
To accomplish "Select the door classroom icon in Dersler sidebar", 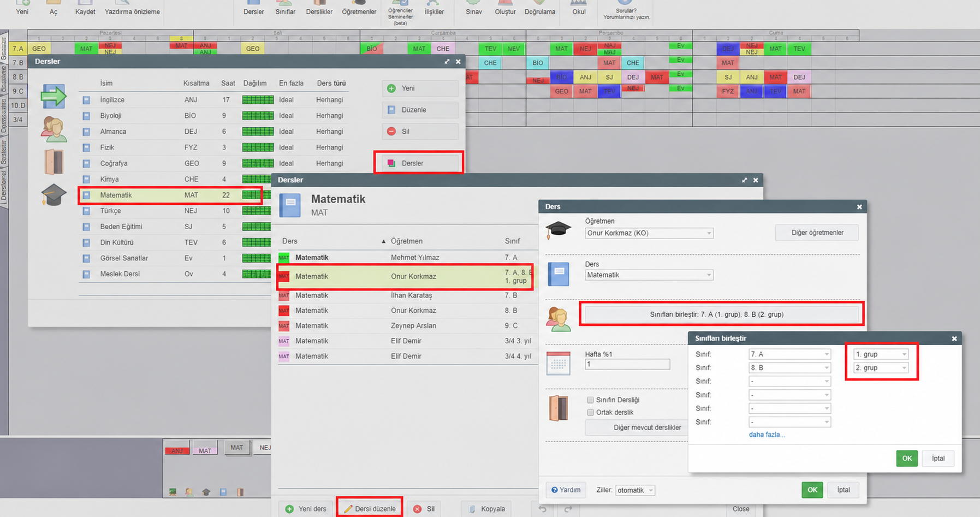I will (54, 162).
